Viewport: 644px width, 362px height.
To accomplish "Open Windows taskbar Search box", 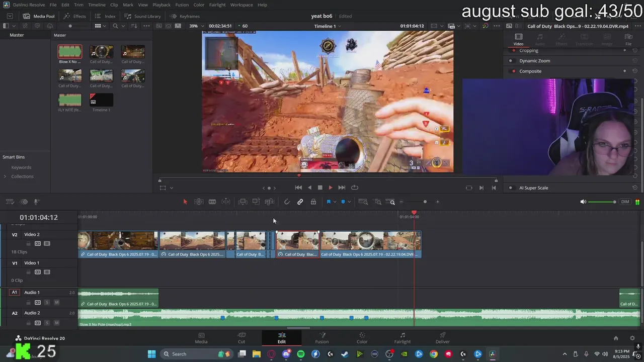I will 196,354.
